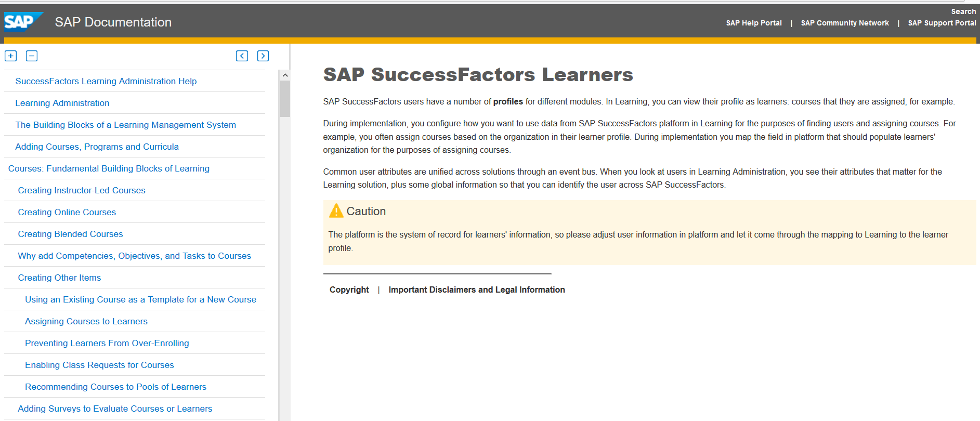Select Assigning Courses to Learners topic
Viewport: 980px width, 421px height.
[86, 321]
